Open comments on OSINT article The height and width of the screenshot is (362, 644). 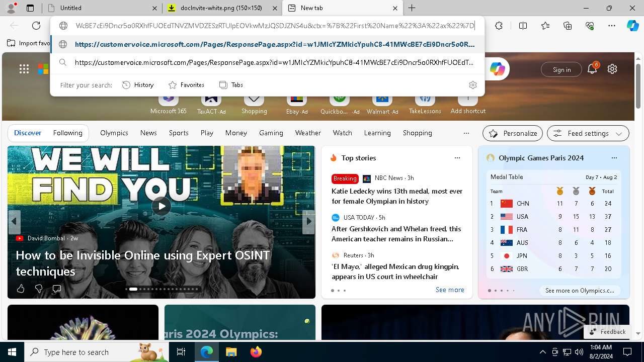click(57, 289)
